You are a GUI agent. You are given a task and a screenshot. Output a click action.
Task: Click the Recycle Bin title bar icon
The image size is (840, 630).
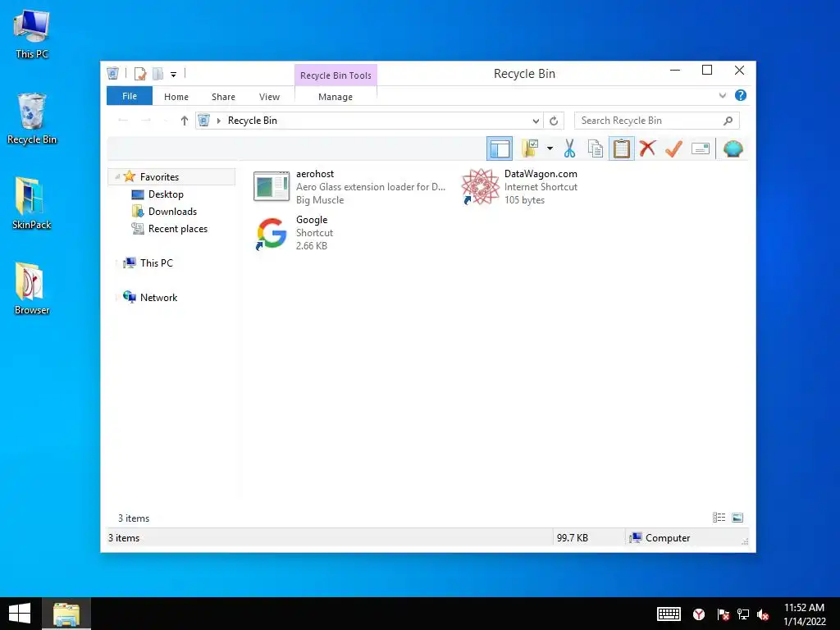point(112,73)
